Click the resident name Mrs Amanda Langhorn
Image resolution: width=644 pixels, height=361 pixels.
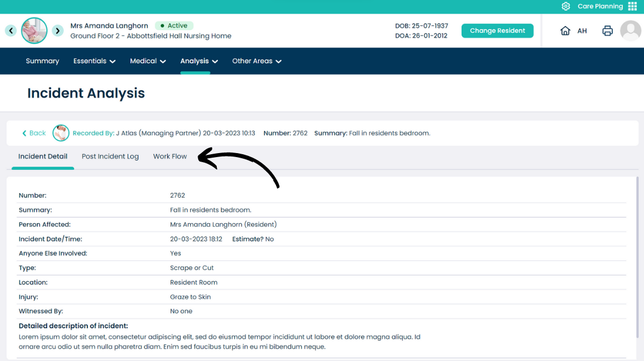[x=109, y=25]
